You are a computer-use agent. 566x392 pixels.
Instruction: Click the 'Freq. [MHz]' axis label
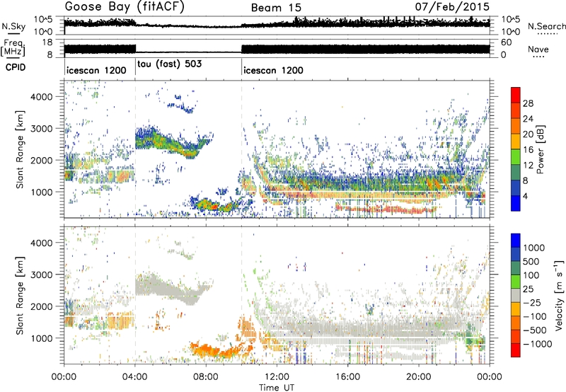point(13,47)
